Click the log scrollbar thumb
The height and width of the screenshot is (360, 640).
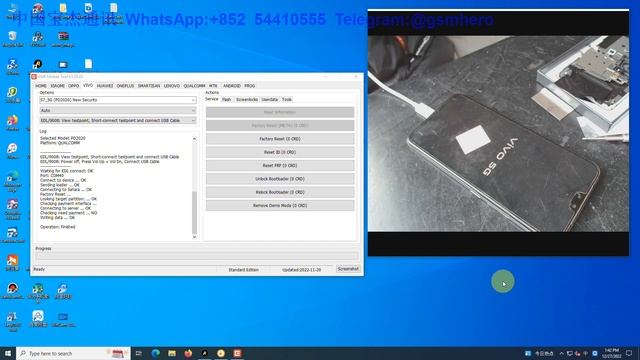(x=194, y=212)
